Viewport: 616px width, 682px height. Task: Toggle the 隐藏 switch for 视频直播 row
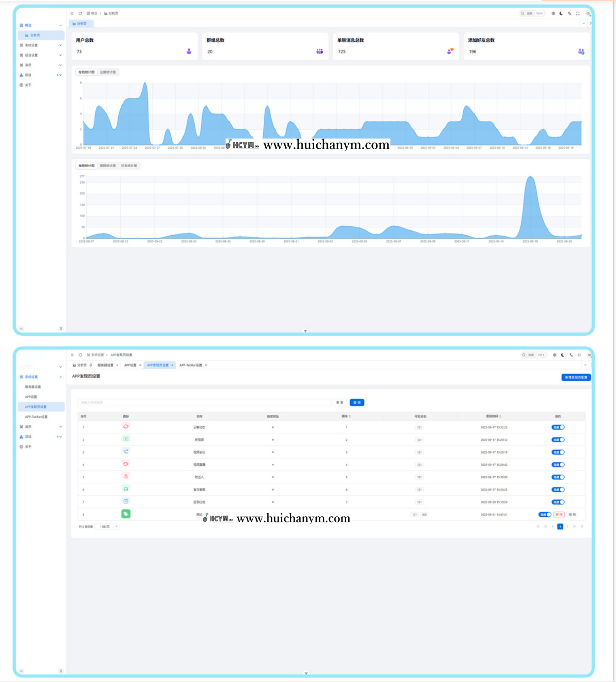click(558, 465)
